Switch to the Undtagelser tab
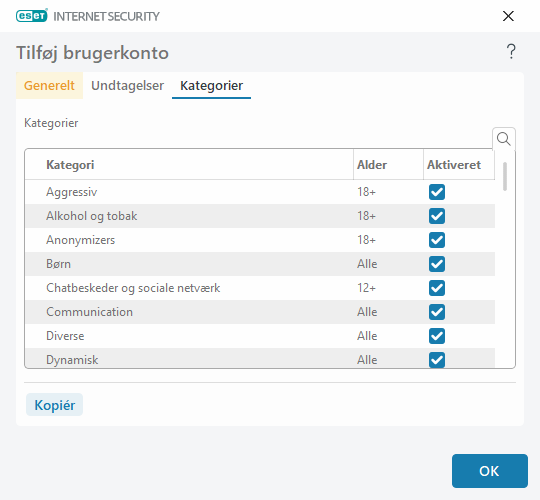This screenshot has height=500, width=540. tap(127, 85)
